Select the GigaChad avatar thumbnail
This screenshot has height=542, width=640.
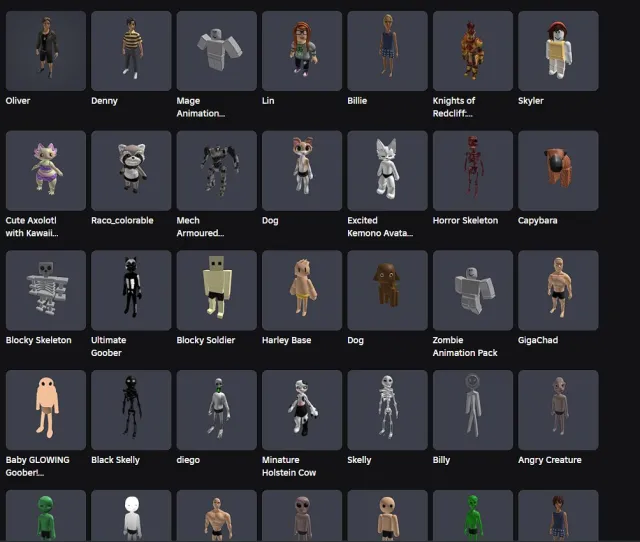tap(558, 290)
